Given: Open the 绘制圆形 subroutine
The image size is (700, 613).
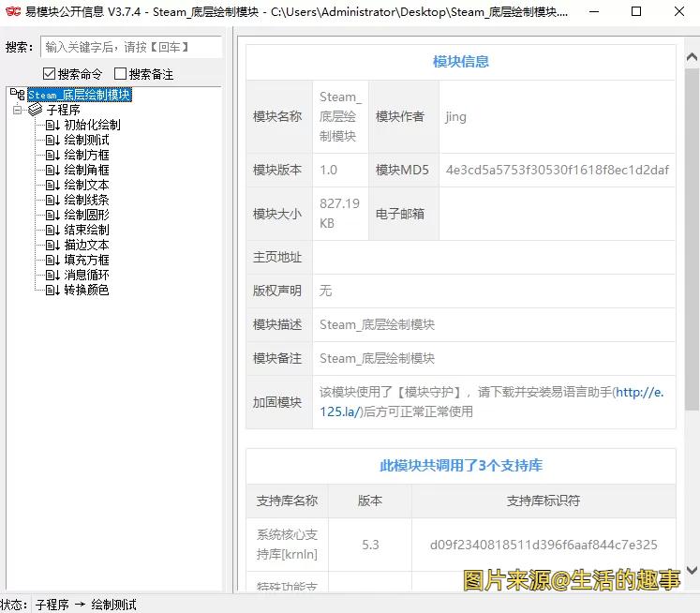Looking at the screenshot, I should [86, 215].
